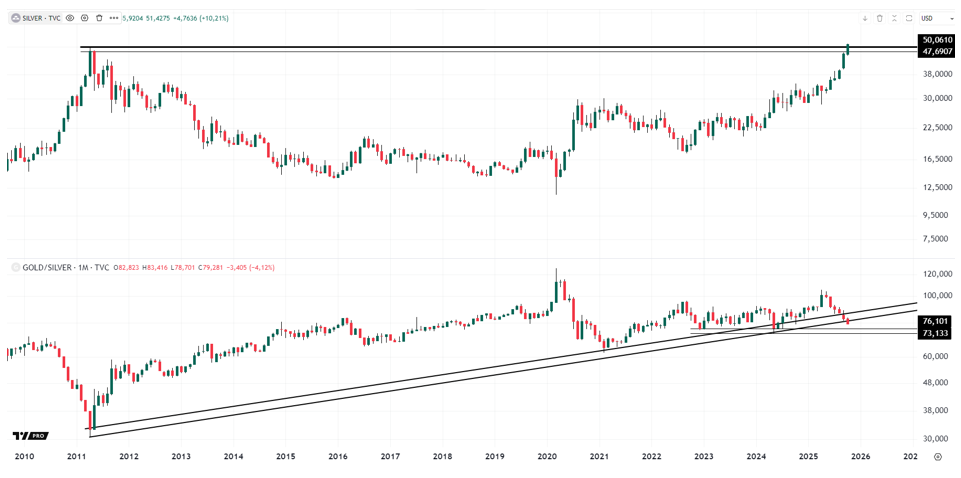
Task: Delete the silver pane from top-right controls
Action: [880, 18]
